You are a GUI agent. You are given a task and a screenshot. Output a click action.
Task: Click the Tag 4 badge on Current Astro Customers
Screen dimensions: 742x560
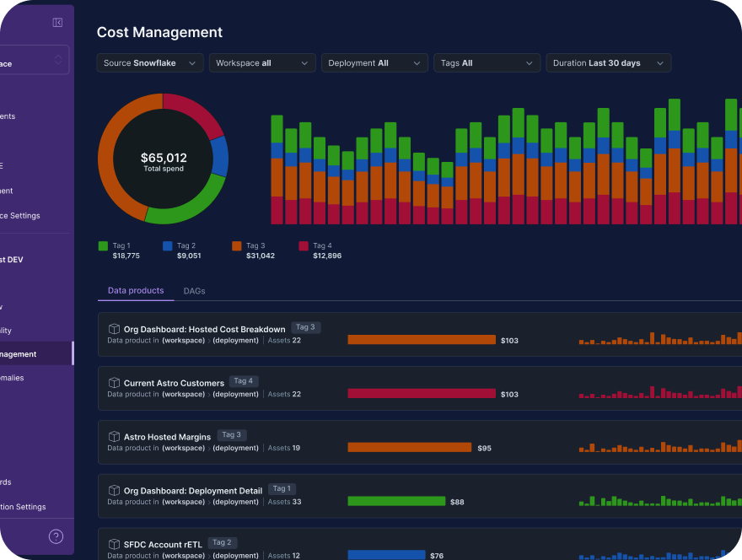[244, 381]
